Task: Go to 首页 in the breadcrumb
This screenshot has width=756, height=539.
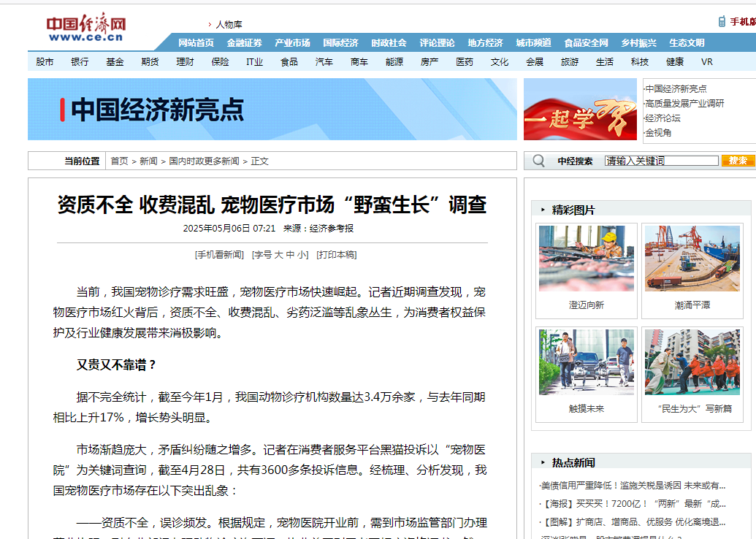Action: 119,161
